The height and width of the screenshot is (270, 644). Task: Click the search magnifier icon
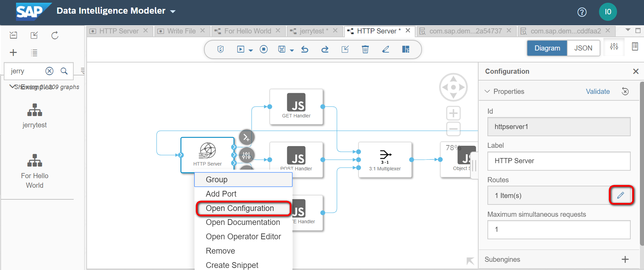pyautogui.click(x=64, y=71)
